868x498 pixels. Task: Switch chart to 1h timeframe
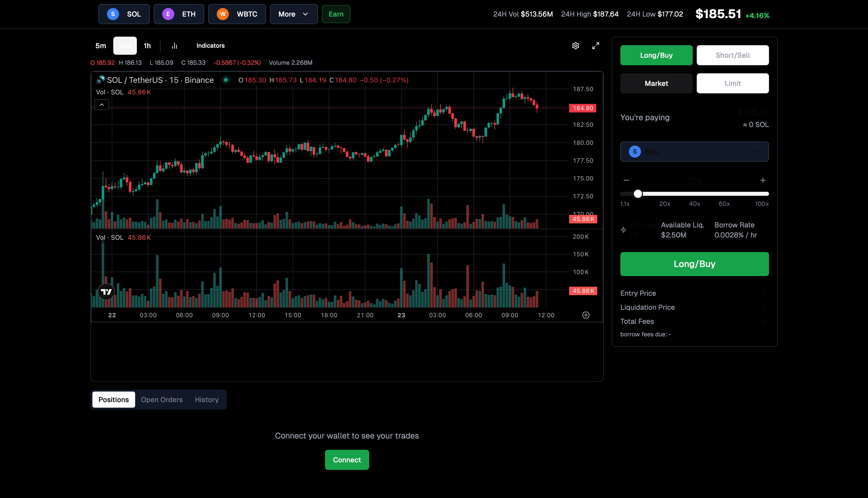[147, 45]
